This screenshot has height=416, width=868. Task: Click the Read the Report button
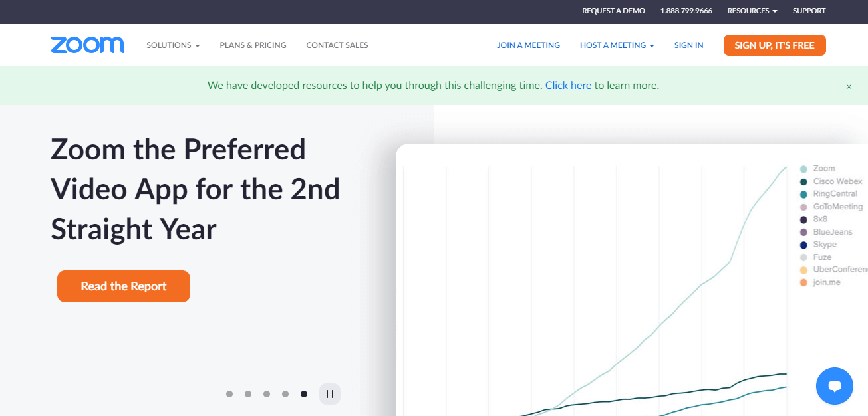pos(124,286)
